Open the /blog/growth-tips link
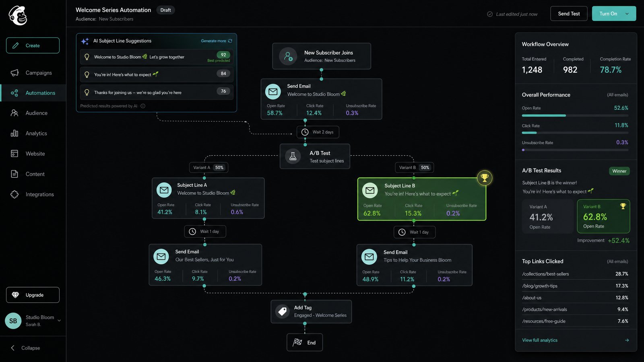The width and height of the screenshot is (644, 362). (x=540, y=286)
